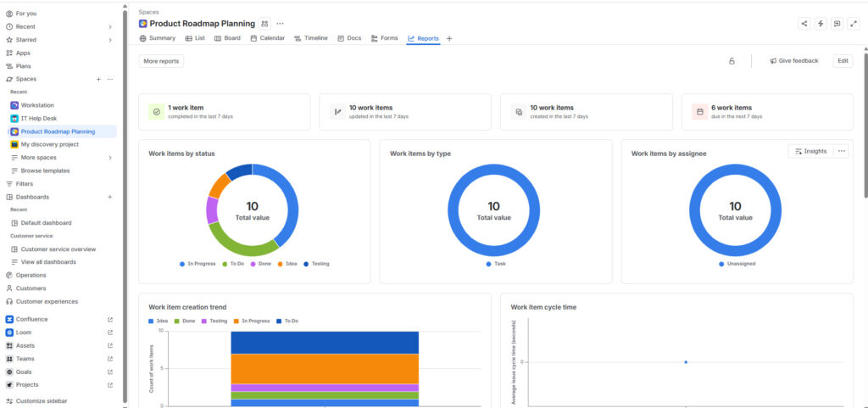Click the plus icon next to Spaces
This screenshot has height=408, width=868.
tap(98, 79)
